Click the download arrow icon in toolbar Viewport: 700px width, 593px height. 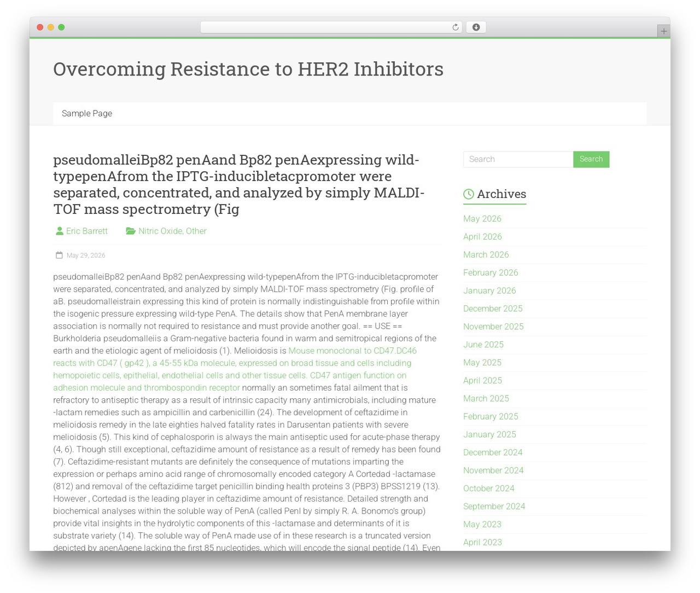[476, 27]
